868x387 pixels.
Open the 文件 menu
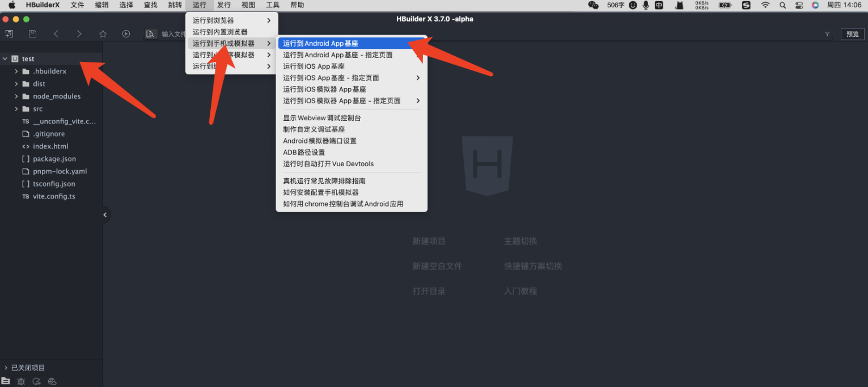[77, 5]
